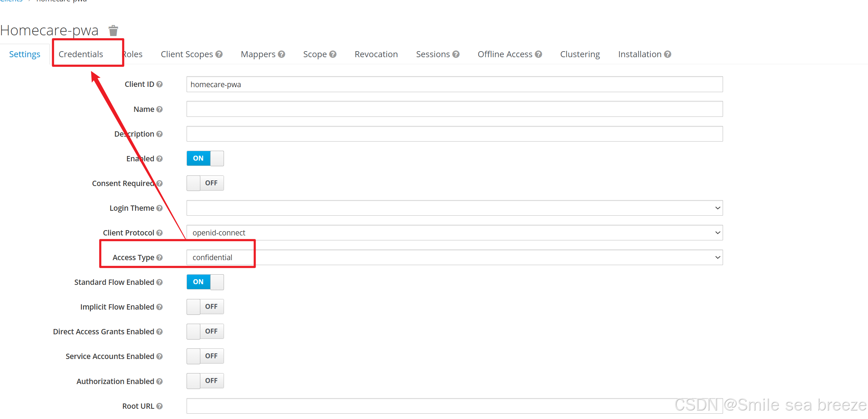
Task: Turn on Service Accounts Enabled switch
Action: (x=205, y=356)
